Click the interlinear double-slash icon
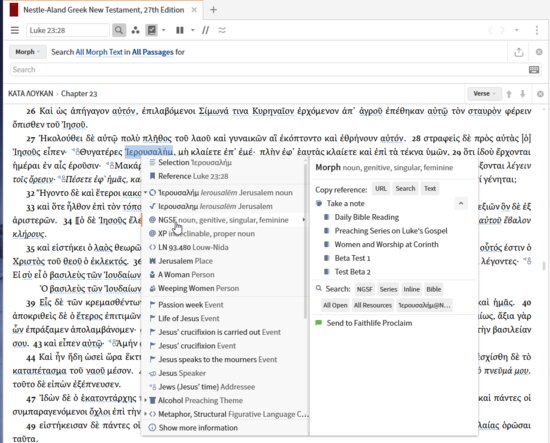Image resolution: width=550 pixels, height=443 pixels. [206, 30]
